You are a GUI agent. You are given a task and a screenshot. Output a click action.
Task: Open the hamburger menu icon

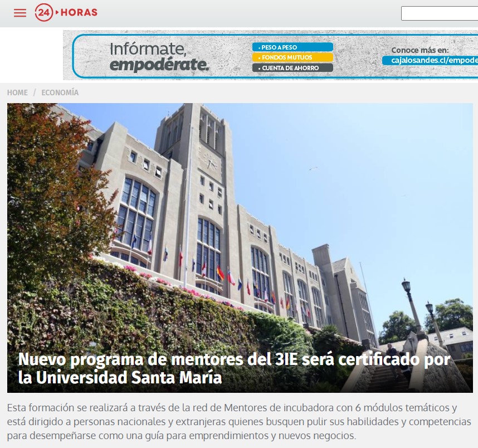[20, 13]
